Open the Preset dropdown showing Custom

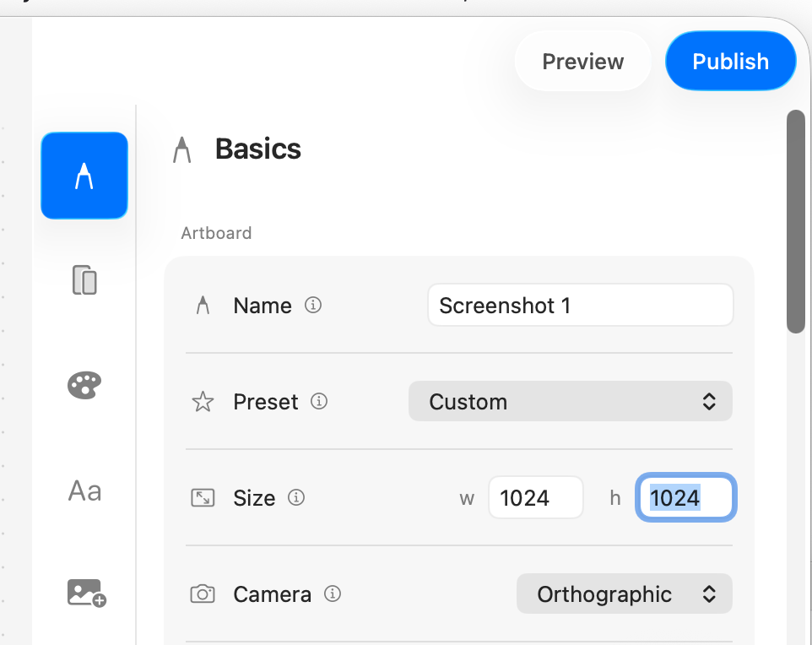(570, 402)
